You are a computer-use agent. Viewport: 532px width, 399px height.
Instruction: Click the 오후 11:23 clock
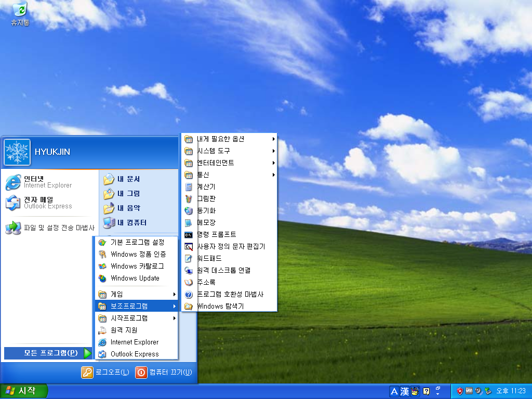point(511,391)
